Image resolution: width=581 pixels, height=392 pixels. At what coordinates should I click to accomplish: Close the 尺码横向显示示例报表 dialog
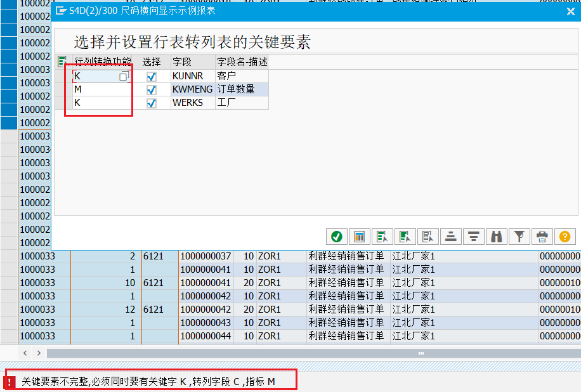[x=571, y=11]
